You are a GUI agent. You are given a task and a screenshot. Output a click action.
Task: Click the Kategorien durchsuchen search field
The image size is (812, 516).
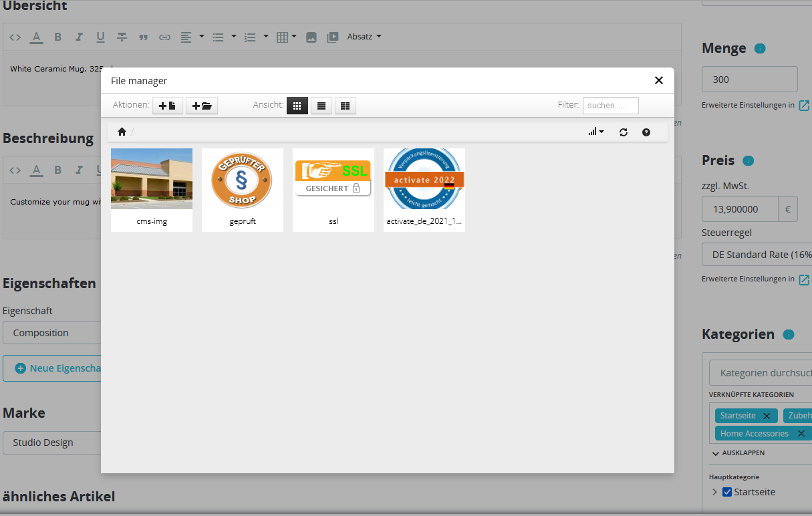click(x=761, y=373)
